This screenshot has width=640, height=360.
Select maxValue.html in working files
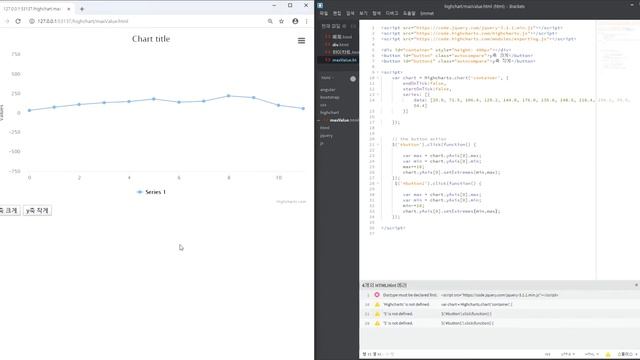pyautogui.click(x=339, y=60)
